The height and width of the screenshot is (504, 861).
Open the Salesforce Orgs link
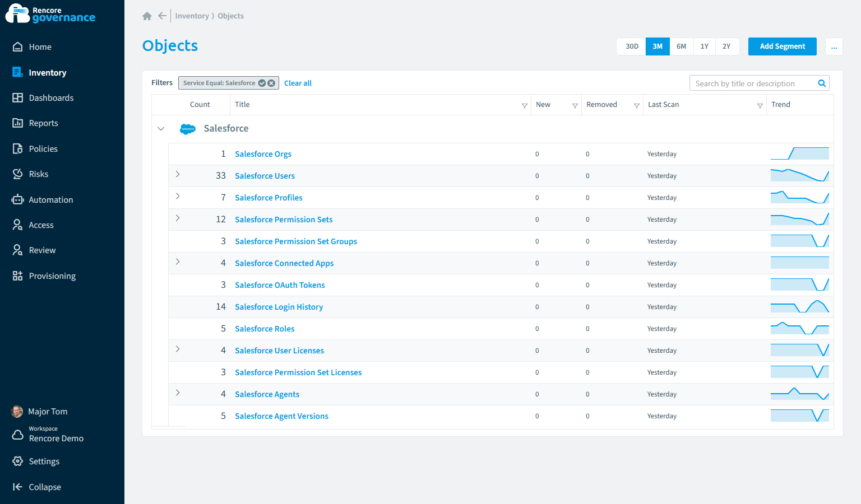(x=263, y=154)
